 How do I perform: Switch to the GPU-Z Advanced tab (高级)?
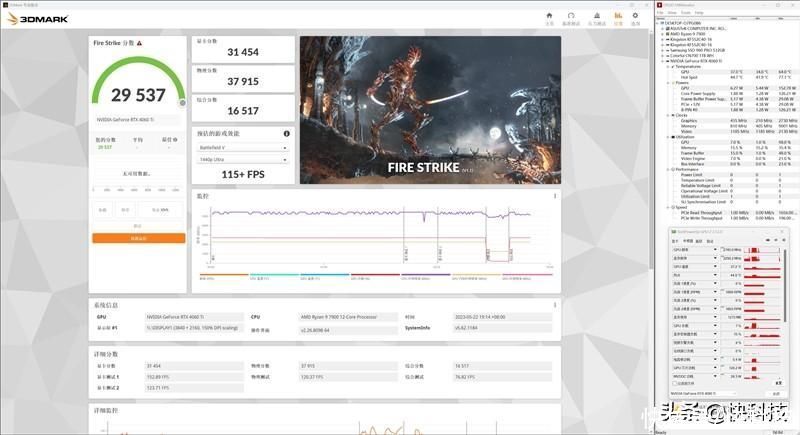point(699,241)
